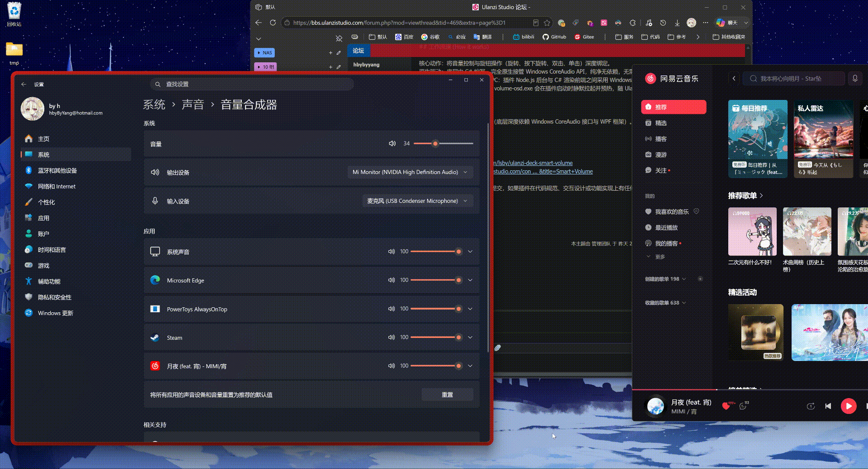Expand the 系统声音 row chevron
Screen dimensions: 868x469
pos(470,252)
